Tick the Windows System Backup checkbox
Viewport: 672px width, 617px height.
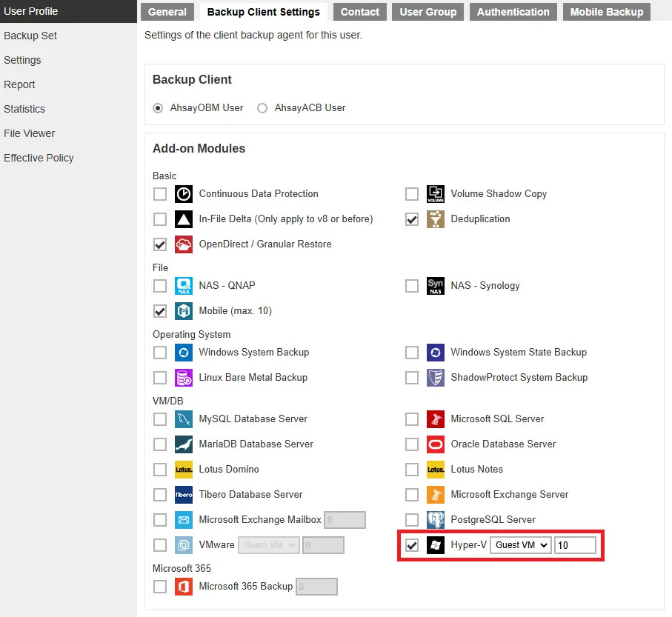[x=160, y=353]
